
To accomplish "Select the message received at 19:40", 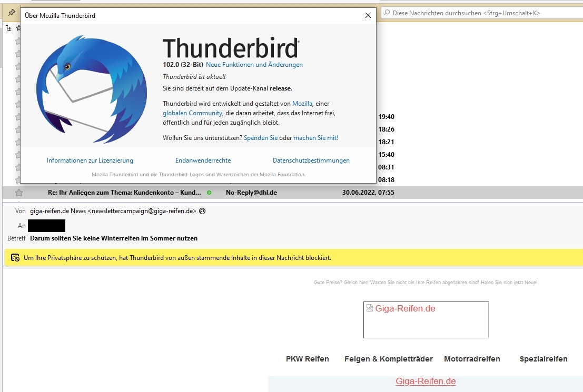I will [x=387, y=117].
